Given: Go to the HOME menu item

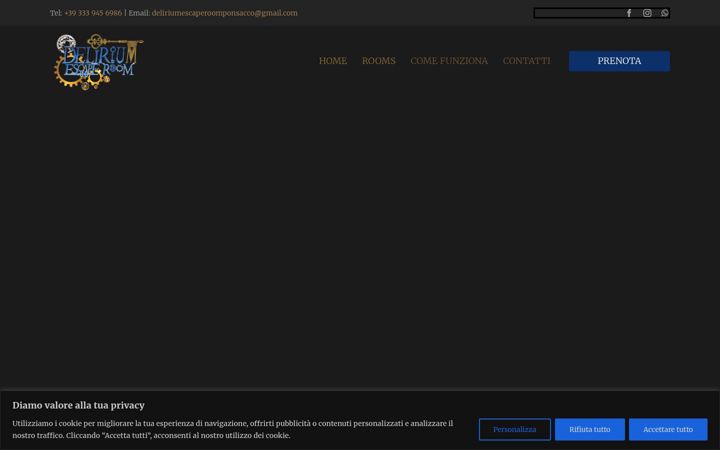Looking at the screenshot, I should tap(333, 61).
